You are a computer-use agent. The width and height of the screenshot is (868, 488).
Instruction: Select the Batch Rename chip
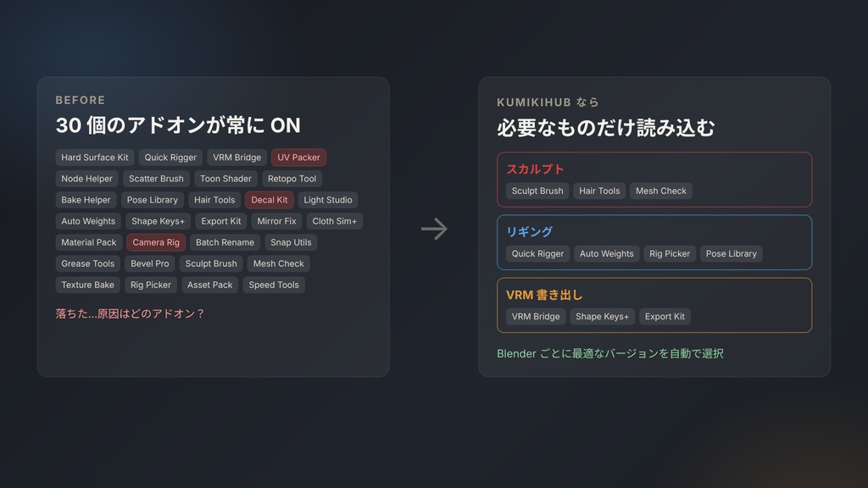pos(225,242)
